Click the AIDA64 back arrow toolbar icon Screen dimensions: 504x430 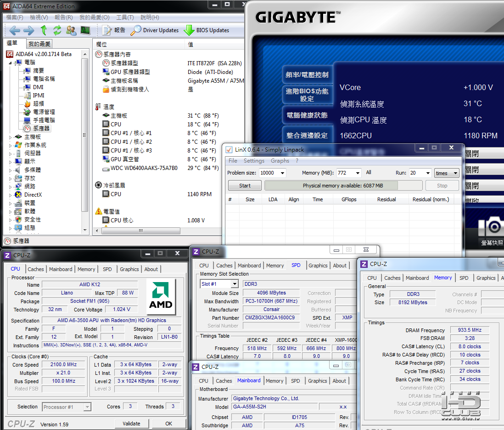pos(15,31)
